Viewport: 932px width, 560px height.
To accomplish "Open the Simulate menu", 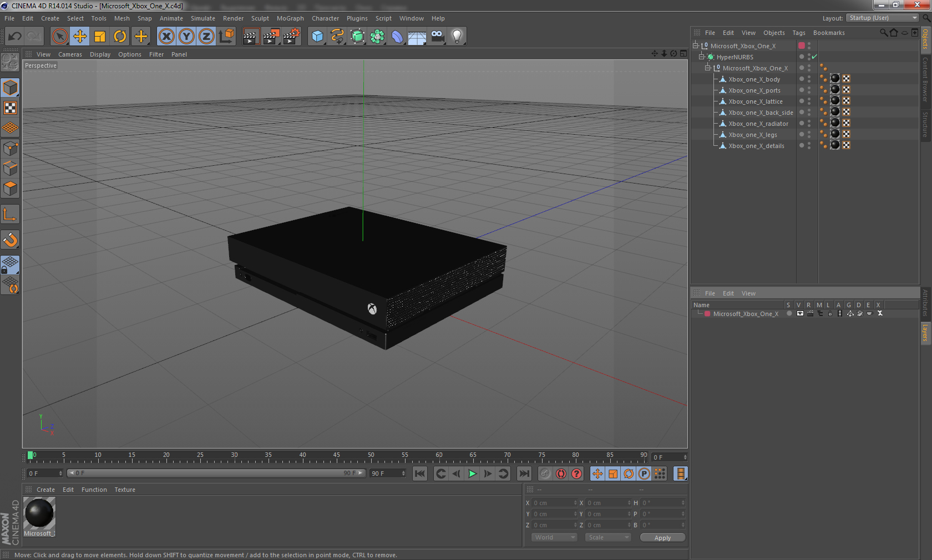I will coord(203,18).
